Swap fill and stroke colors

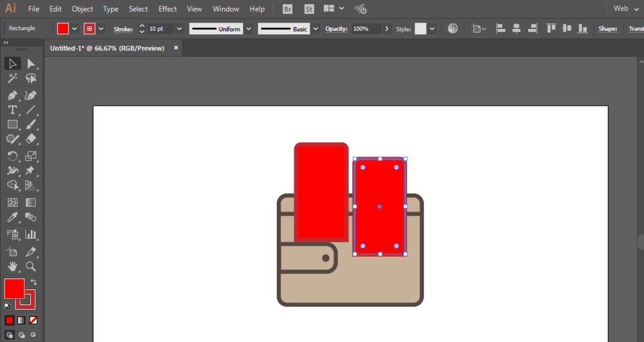33,282
